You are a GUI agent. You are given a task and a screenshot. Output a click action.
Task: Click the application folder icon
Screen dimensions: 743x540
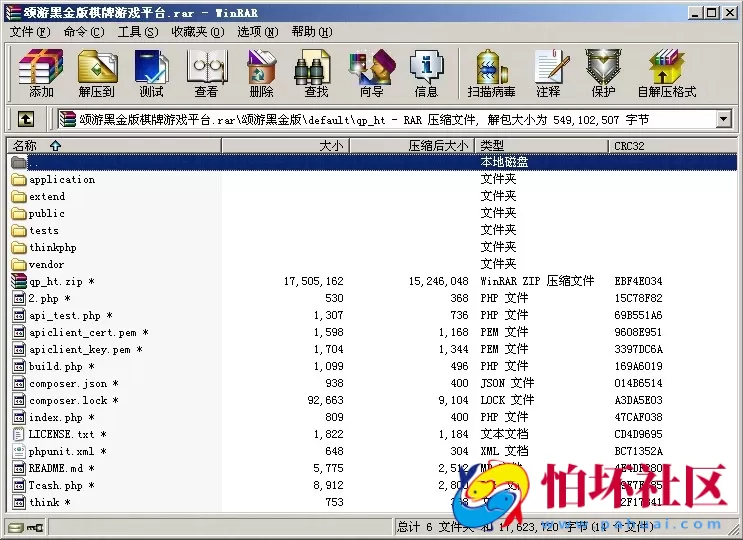(x=18, y=180)
